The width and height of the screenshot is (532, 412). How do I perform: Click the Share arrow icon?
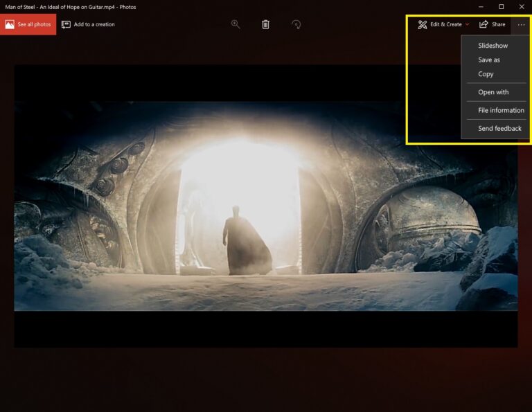pyautogui.click(x=484, y=24)
